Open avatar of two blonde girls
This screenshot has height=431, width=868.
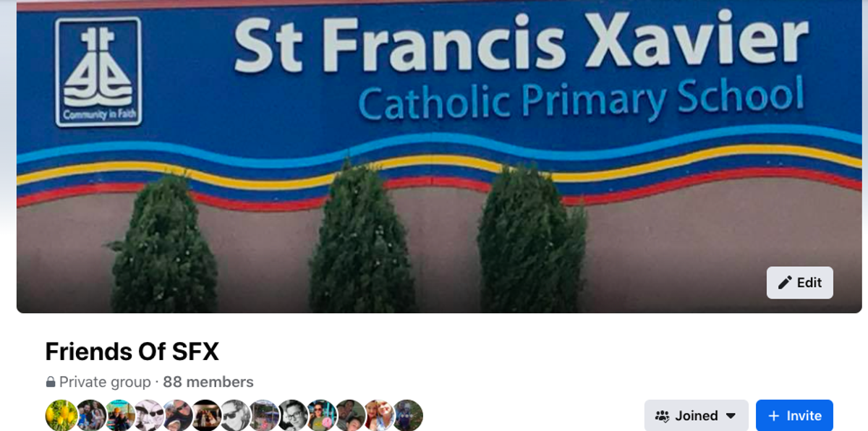378,415
